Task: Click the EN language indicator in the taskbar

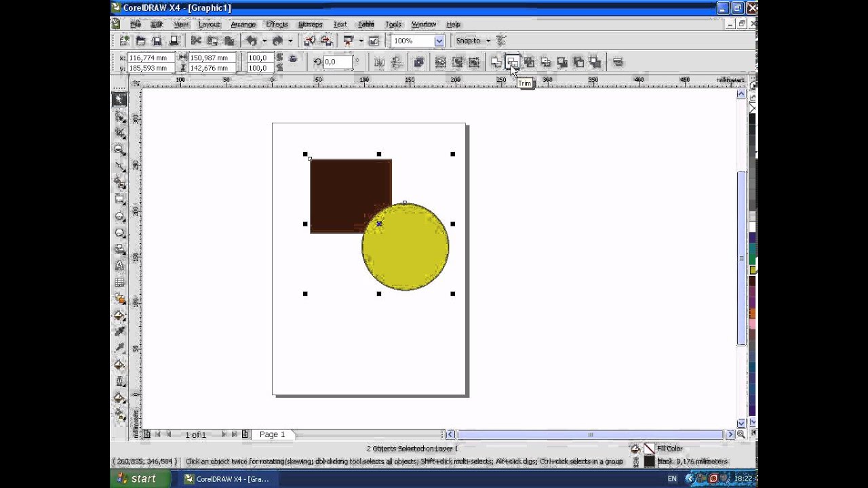Action: 672,479
